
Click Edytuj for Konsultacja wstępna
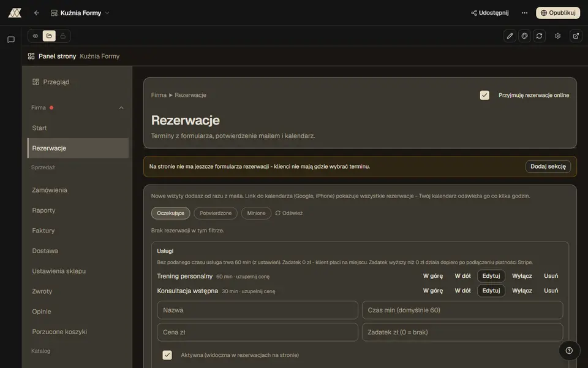pos(491,291)
